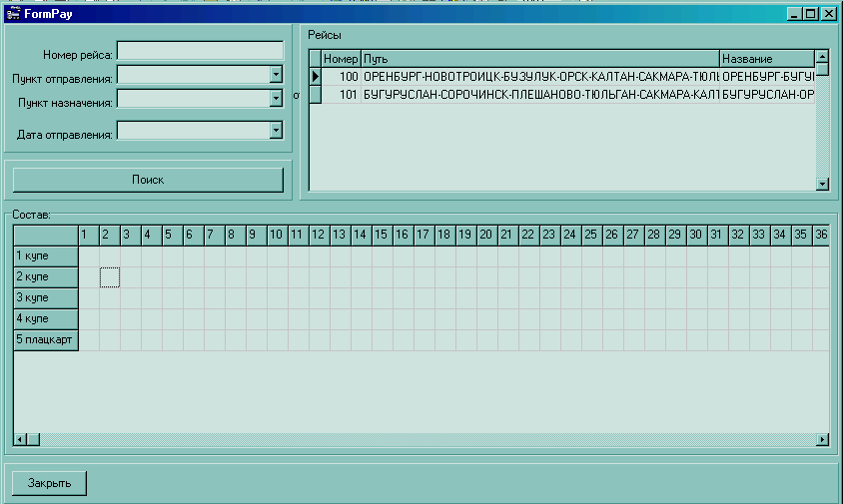Image resolution: width=843 pixels, height=504 pixels.
Task: Click seat column header 10
Action: pos(278,235)
